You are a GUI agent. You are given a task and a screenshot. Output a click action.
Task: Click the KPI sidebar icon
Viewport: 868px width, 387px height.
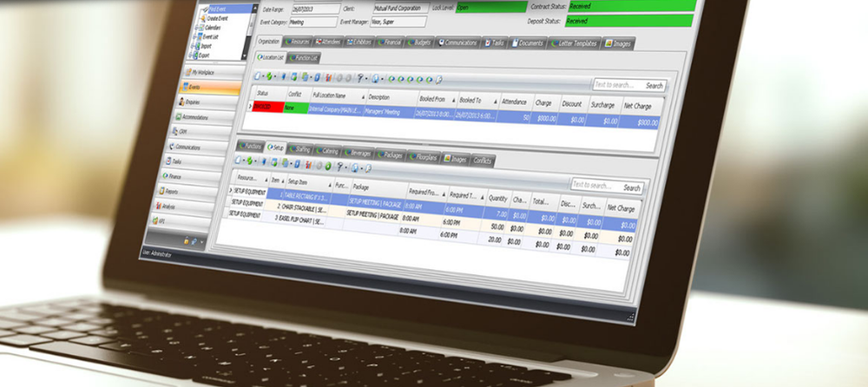(x=155, y=220)
